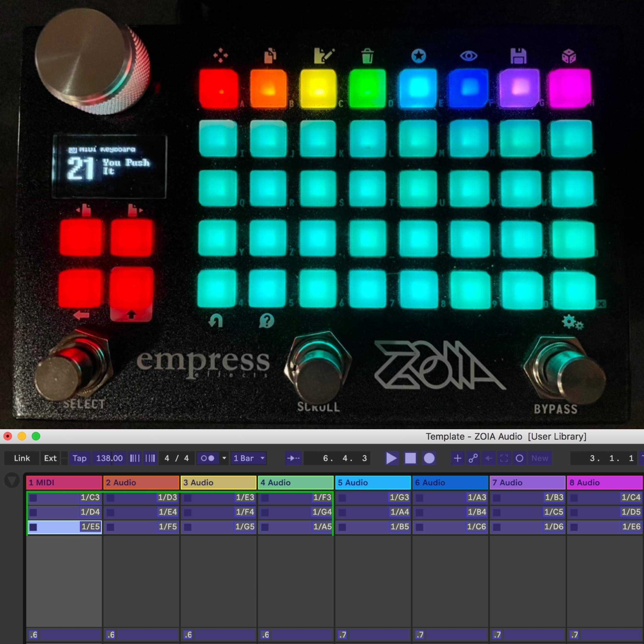Select the 138.00 tempo field

109,458
